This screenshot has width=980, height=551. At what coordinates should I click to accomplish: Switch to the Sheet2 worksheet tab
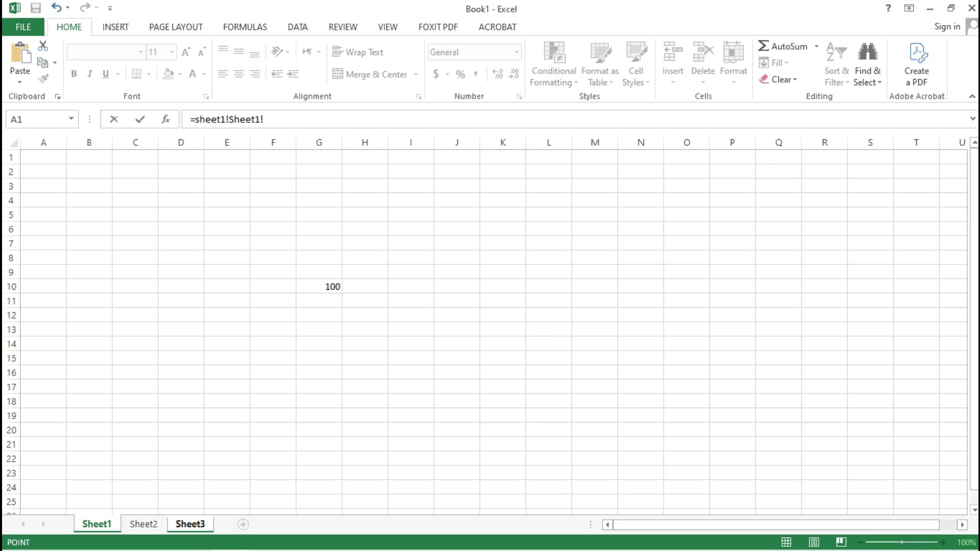pos(143,524)
